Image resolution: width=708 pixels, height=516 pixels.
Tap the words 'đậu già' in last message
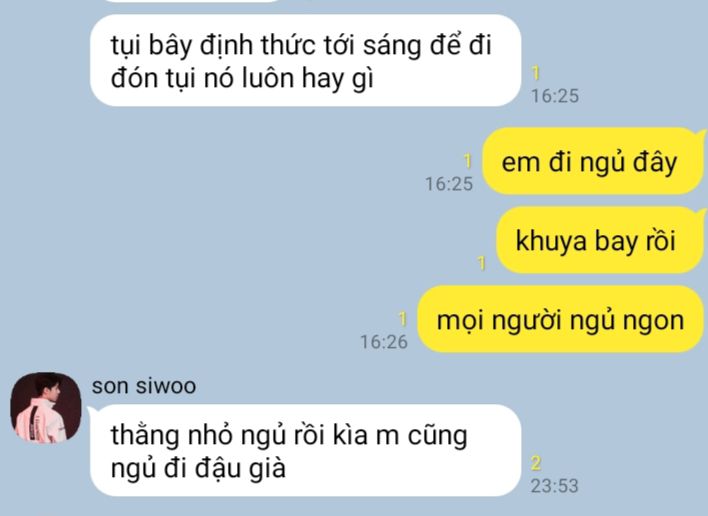click(240, 468)
